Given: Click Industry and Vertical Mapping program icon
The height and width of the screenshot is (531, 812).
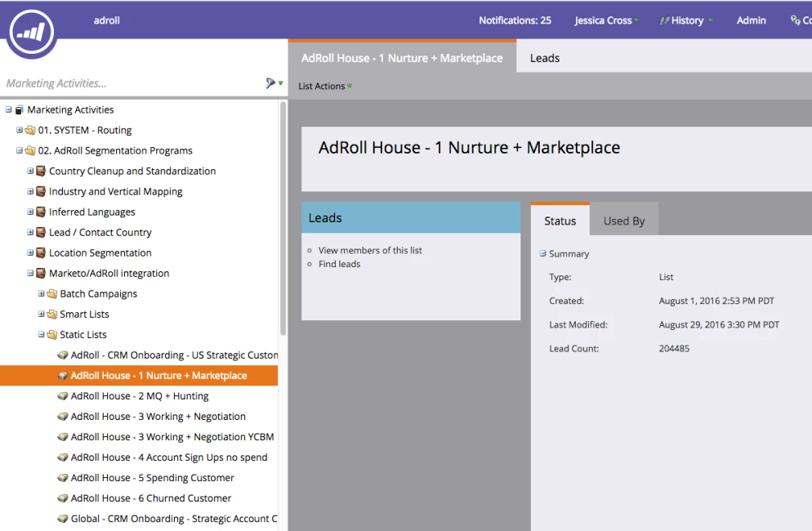Looking at the screenshot, I should click(41, 192).
